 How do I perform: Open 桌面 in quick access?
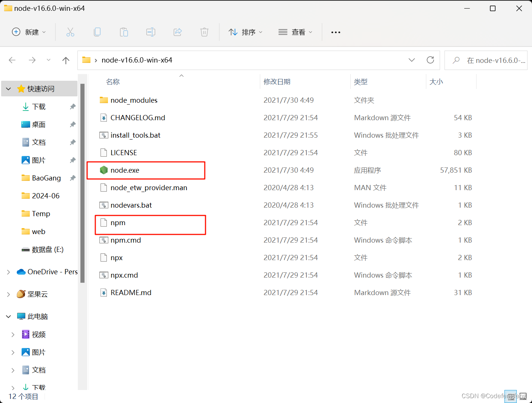[x=39, y=125]
